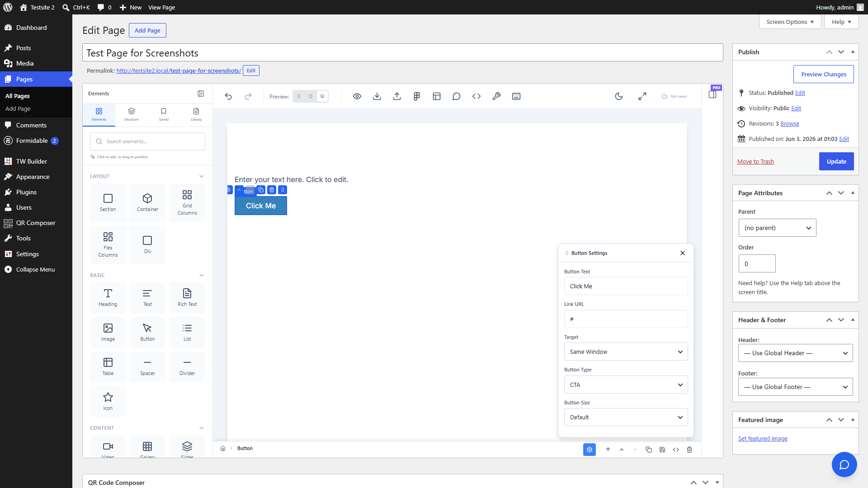The image size is (868, 488).
Task: Add a Rich Text element
Action: click(187, 298)
